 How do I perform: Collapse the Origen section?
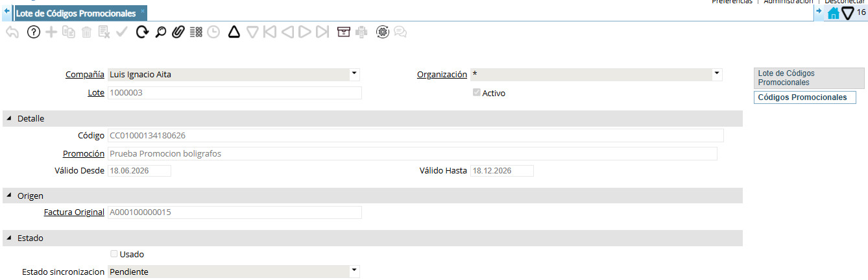pyautogui.click(x=9, y=196)
